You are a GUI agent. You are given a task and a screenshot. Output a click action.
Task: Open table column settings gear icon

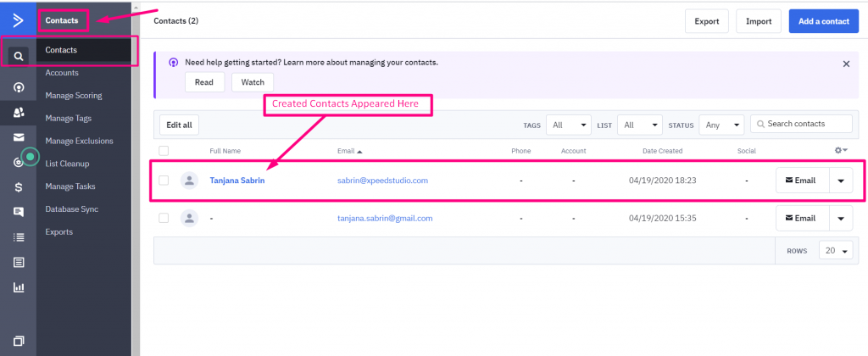(841, 150)
